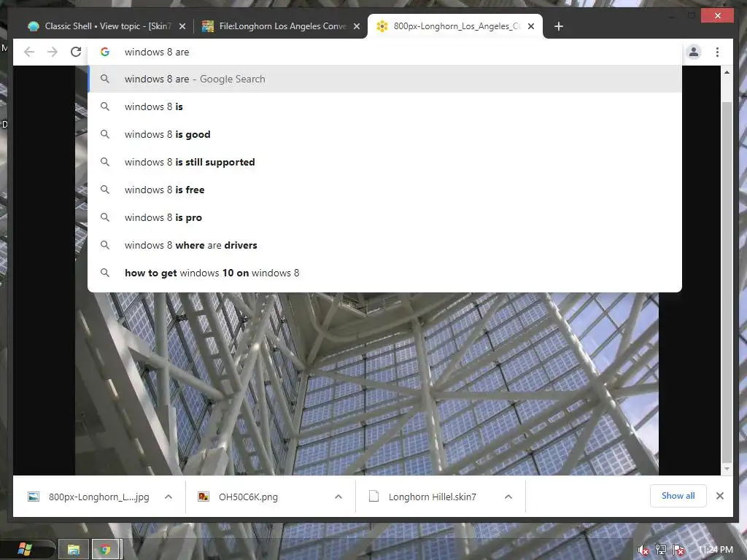The image size is (747, 560).
Task: Close the File:Longhorn Los Angeles tab
Action: (356, 27)
